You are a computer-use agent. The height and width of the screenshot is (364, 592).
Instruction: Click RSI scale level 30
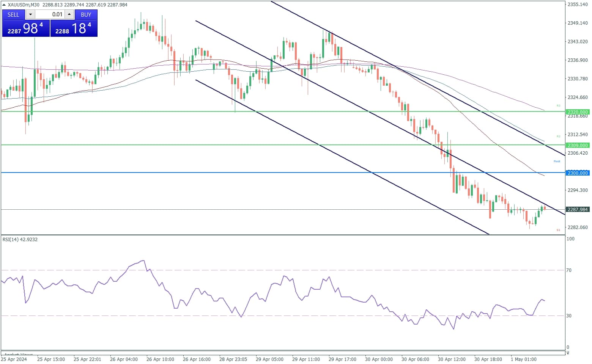point(569,315)
